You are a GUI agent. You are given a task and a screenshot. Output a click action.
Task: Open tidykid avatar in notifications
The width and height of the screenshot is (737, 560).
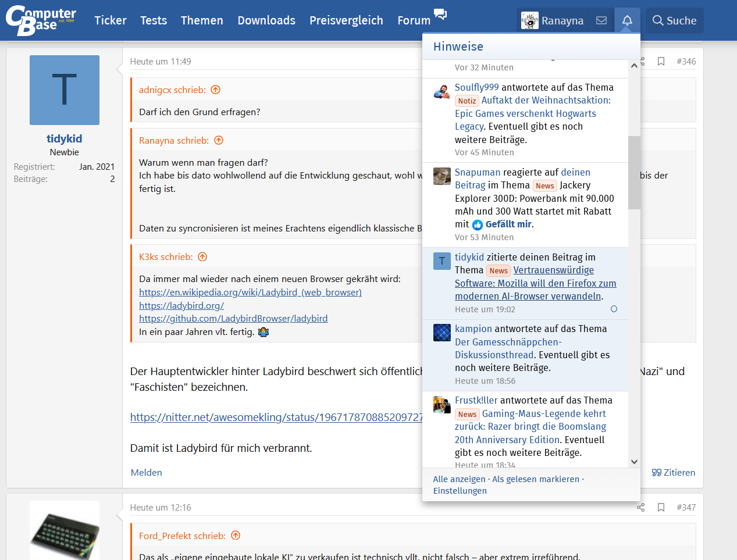442,261
